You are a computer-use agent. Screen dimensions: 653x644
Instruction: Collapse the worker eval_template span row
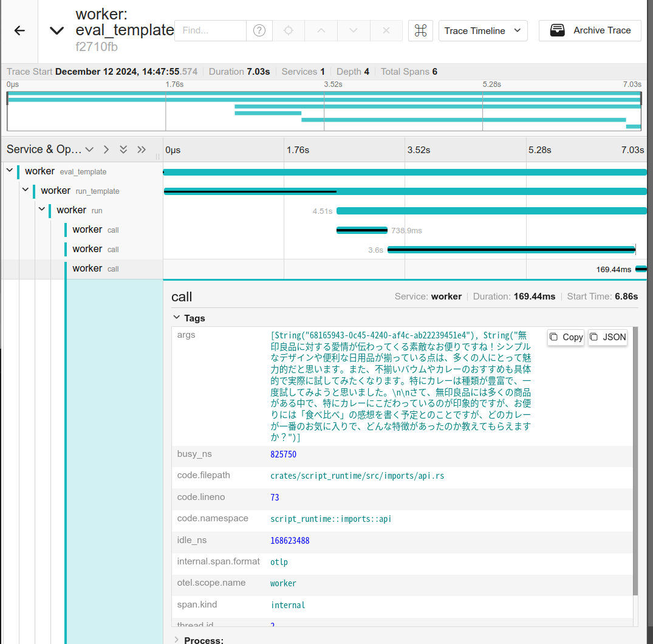click(x=10, y=171)
